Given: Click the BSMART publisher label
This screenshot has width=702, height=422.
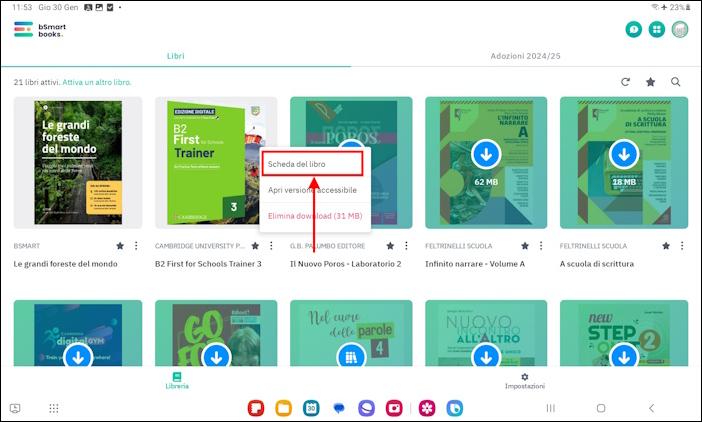Looking at the screenshot, I should point(26,246).
